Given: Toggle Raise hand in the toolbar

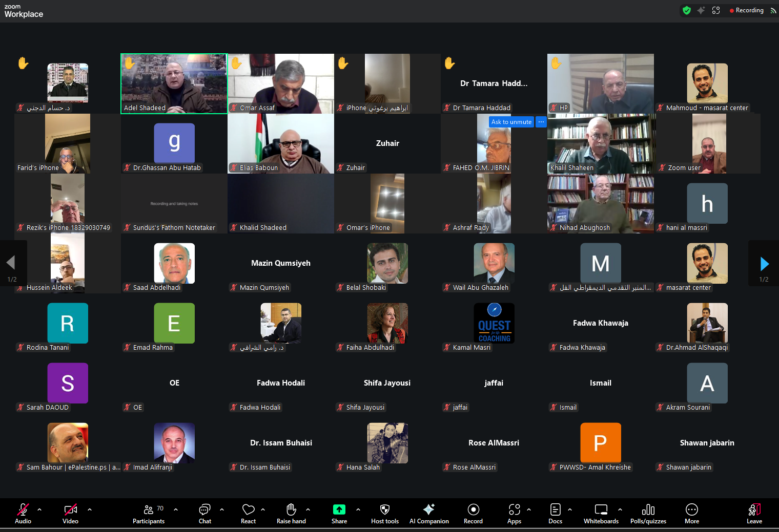Looking at the screenshot, I should 291,514.
